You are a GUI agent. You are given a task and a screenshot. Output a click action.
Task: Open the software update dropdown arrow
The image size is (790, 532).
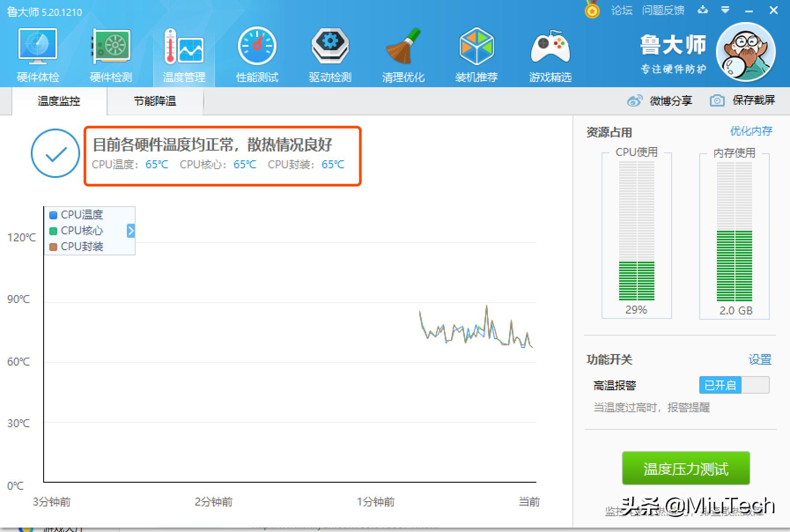[724, 10]
